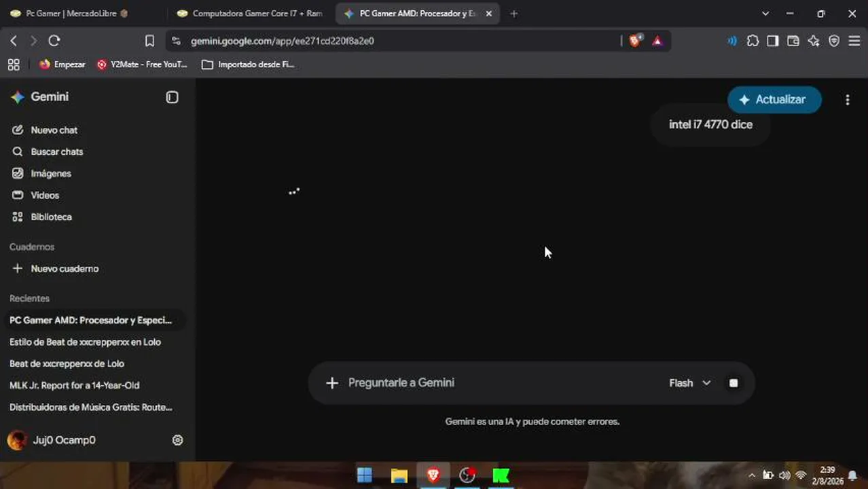Open the Juj0 Ocamp0 account profile

tap(52, 440)
